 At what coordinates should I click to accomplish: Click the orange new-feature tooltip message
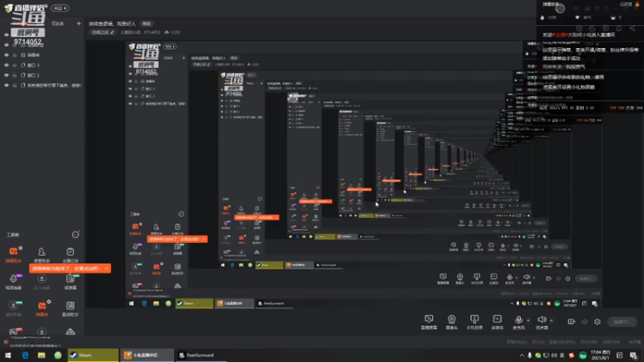tap(67, 269)
